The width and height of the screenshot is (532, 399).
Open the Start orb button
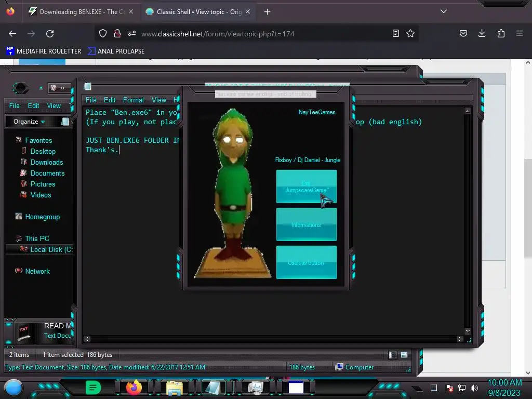14,388
